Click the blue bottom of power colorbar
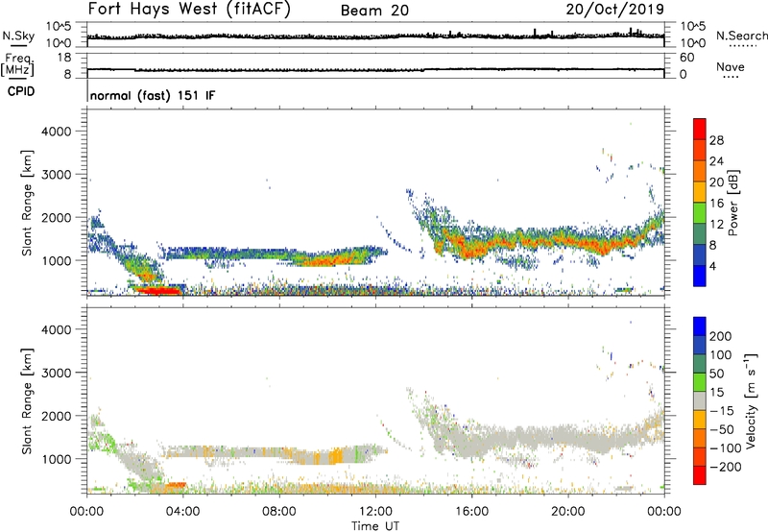 (x=700, y=276)
